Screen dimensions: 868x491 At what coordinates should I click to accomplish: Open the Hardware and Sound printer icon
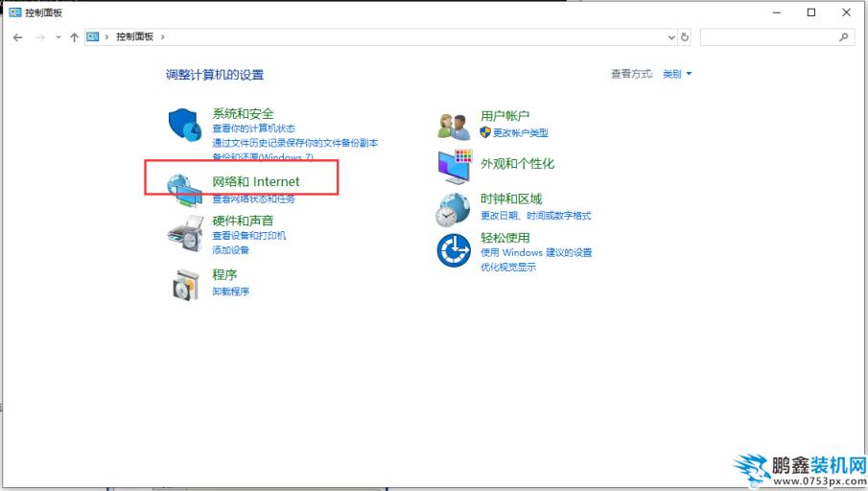point(185,234)
